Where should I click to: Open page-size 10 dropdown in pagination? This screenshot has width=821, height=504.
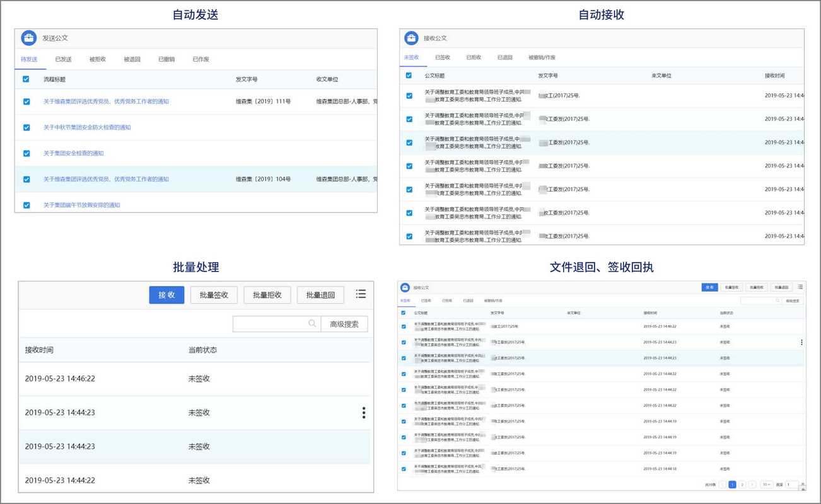click(766, 484)
